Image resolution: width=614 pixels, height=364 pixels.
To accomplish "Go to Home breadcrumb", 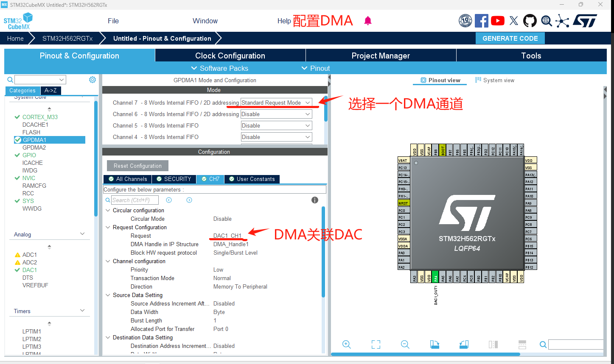I will (15, 38).
